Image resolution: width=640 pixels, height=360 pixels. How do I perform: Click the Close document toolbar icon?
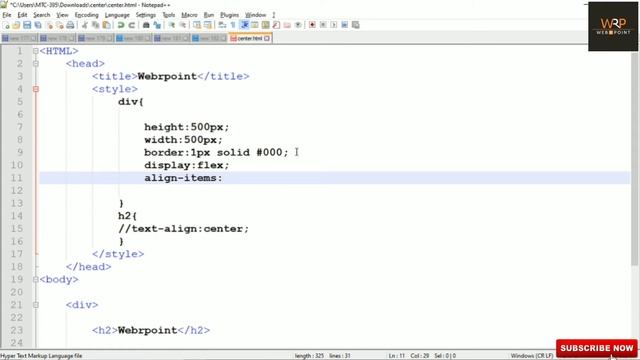[x=49, y=25]
